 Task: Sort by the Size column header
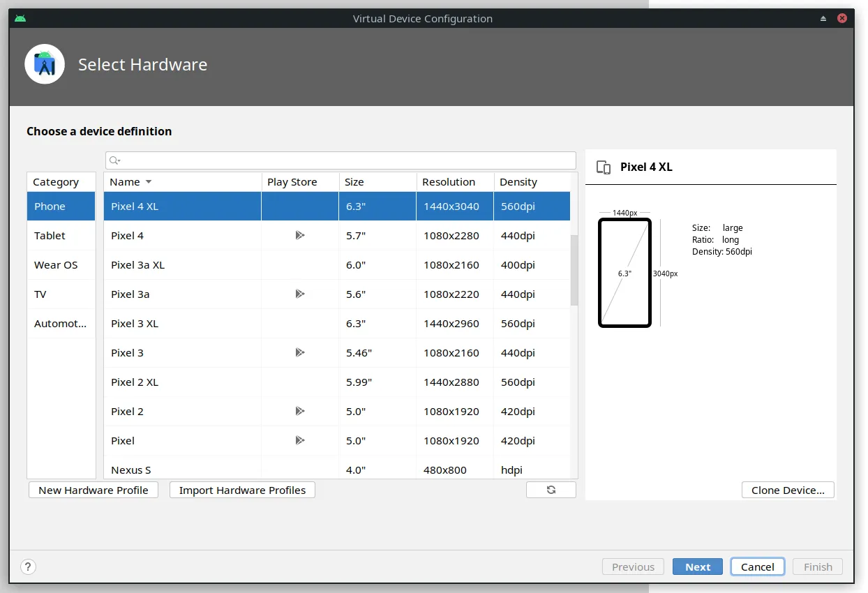pos(377,182)
